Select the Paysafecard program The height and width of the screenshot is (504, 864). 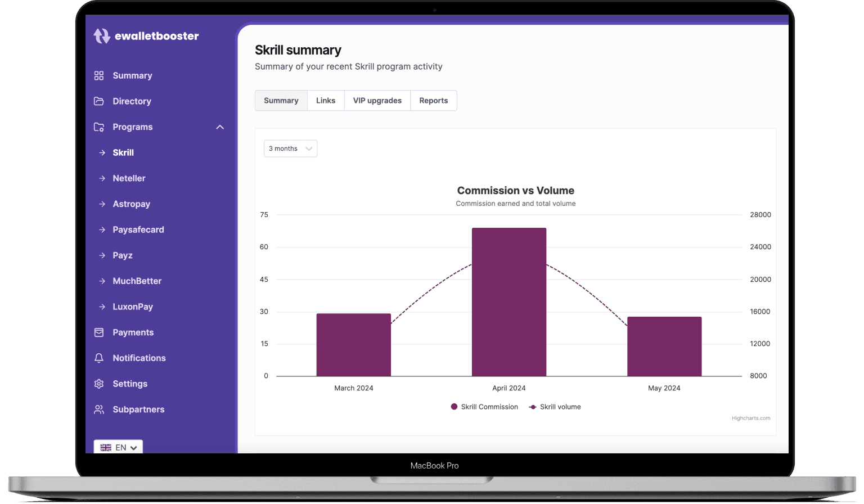[138, 229]
